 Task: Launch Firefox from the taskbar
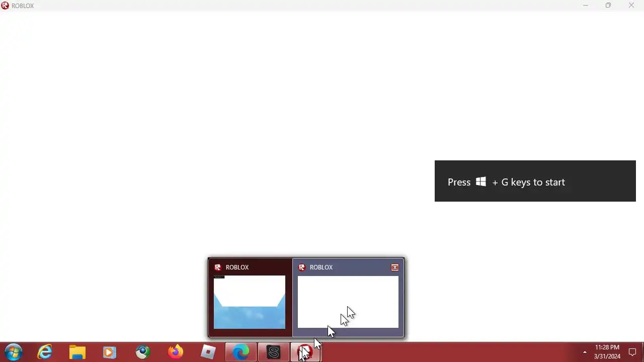tap(176, 352)
